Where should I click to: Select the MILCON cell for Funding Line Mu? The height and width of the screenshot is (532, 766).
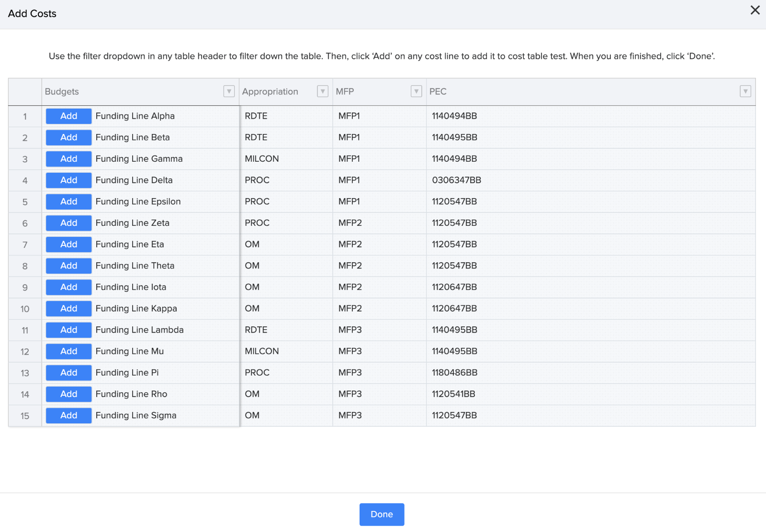point(261,351)
